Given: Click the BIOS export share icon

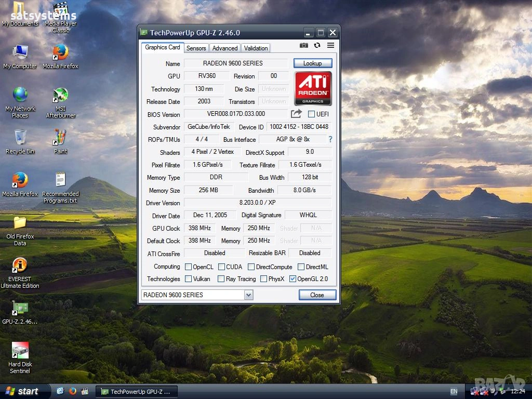Looking at the screenshot, I should (x=296, y=114).
